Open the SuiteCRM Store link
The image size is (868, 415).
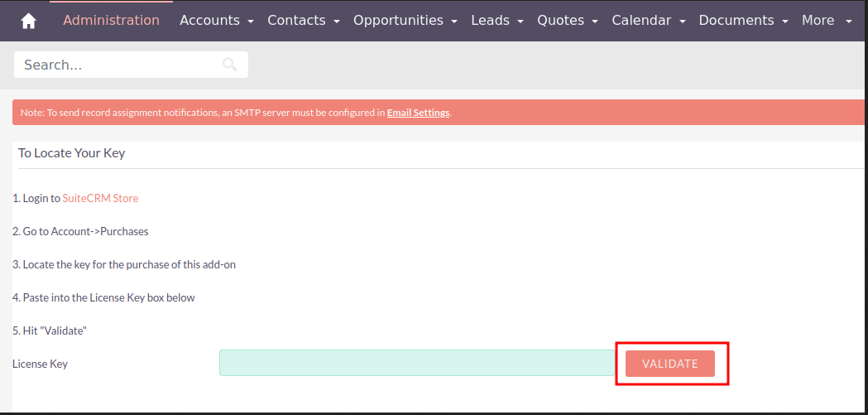click(100, 199)
